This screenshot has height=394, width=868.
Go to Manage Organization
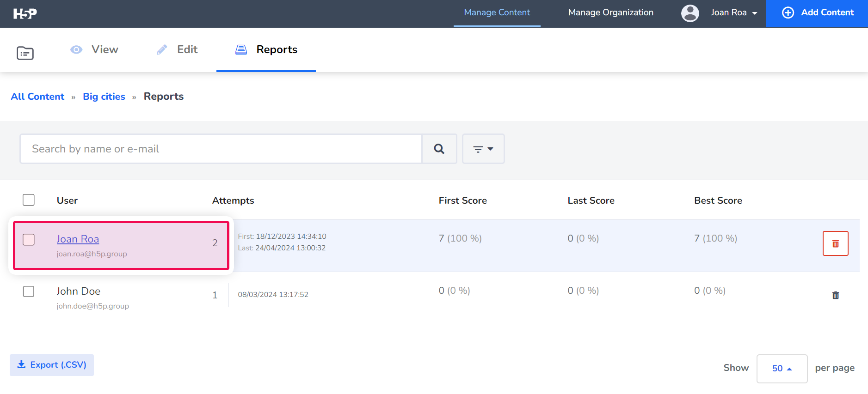pos(610,13)
